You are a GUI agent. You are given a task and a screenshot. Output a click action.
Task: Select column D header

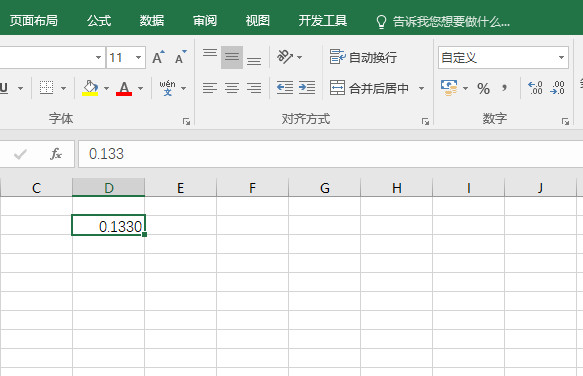[109, 187]
